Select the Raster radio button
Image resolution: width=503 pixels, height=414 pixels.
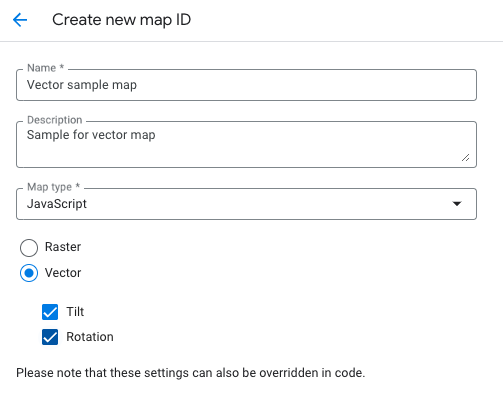click(29, 248)
